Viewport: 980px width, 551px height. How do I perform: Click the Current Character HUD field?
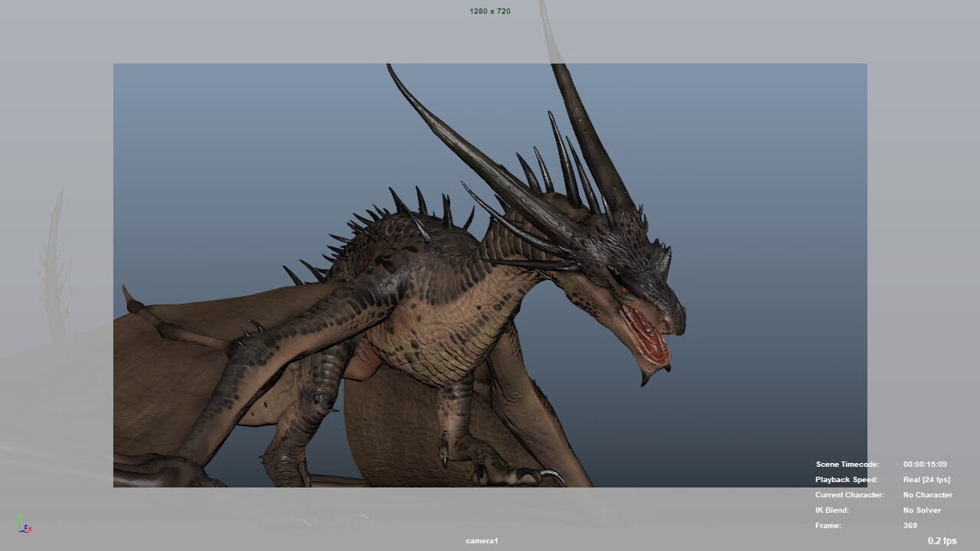[850, 494]
